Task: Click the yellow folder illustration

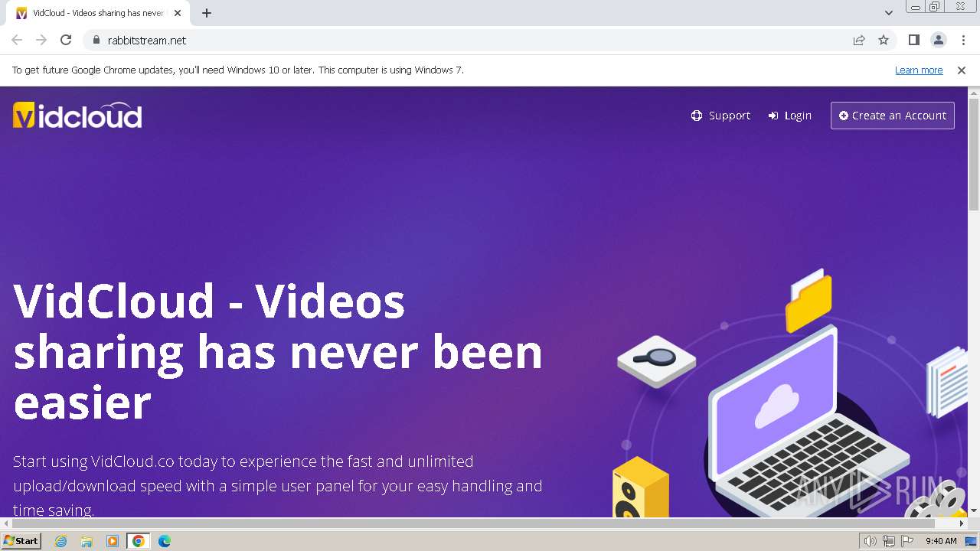Action: 808,300
